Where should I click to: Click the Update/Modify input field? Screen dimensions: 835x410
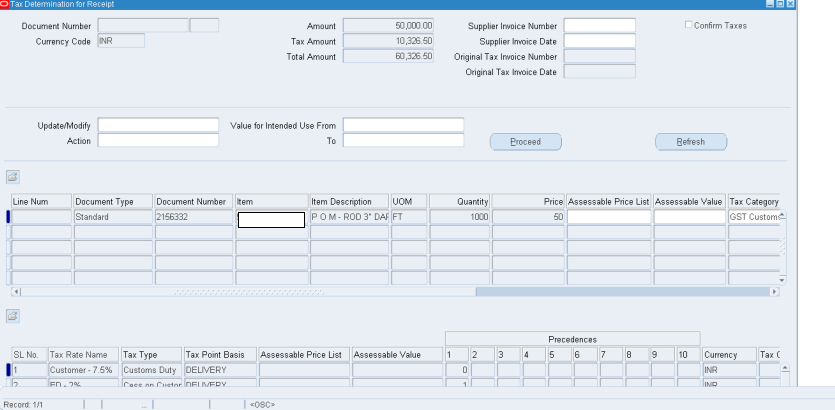click(x=158, y=125)
